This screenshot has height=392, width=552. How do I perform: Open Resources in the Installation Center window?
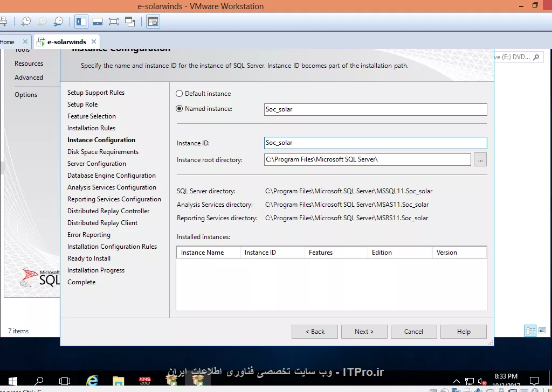[29, 64]
